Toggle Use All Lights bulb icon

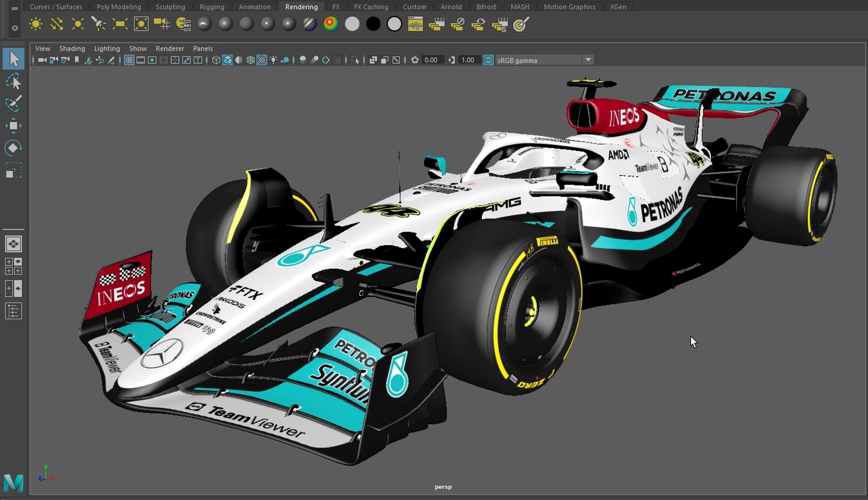(x=273, y=60)
